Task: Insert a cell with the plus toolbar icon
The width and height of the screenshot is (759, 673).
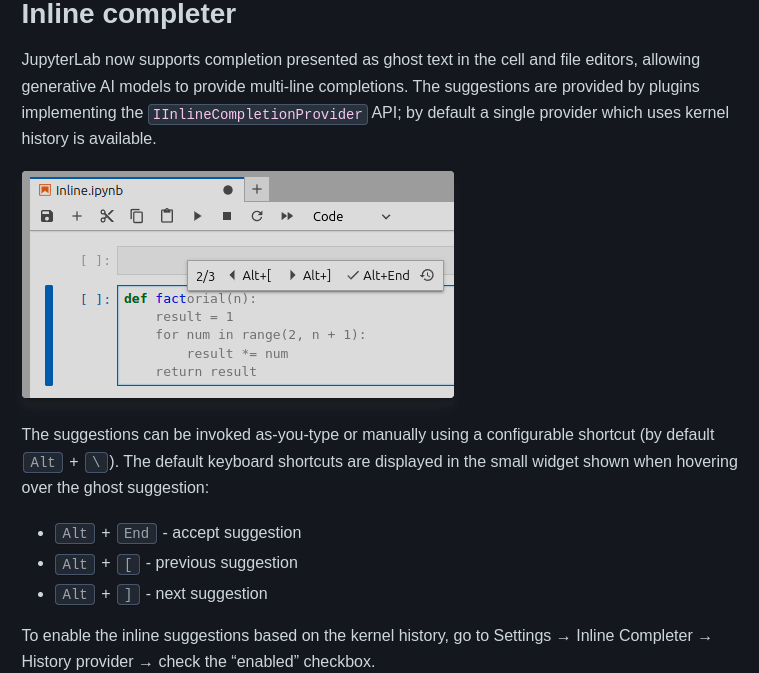Action: (x=77, y=216)
